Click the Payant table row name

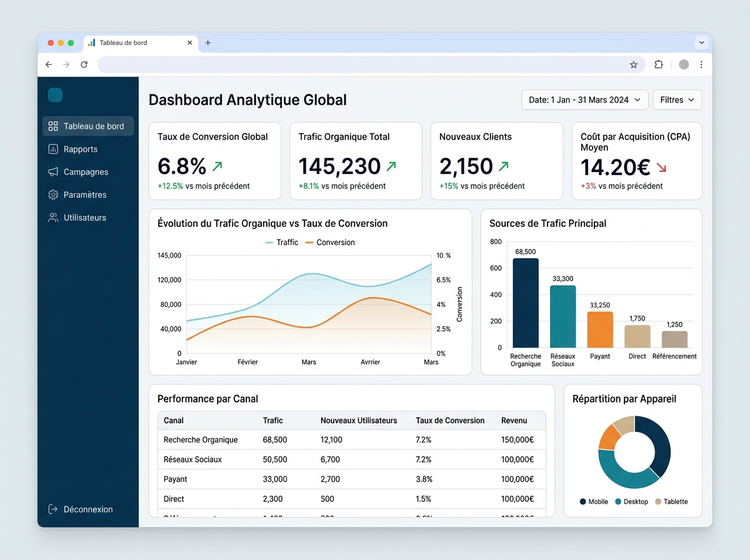tap(176, 479)
